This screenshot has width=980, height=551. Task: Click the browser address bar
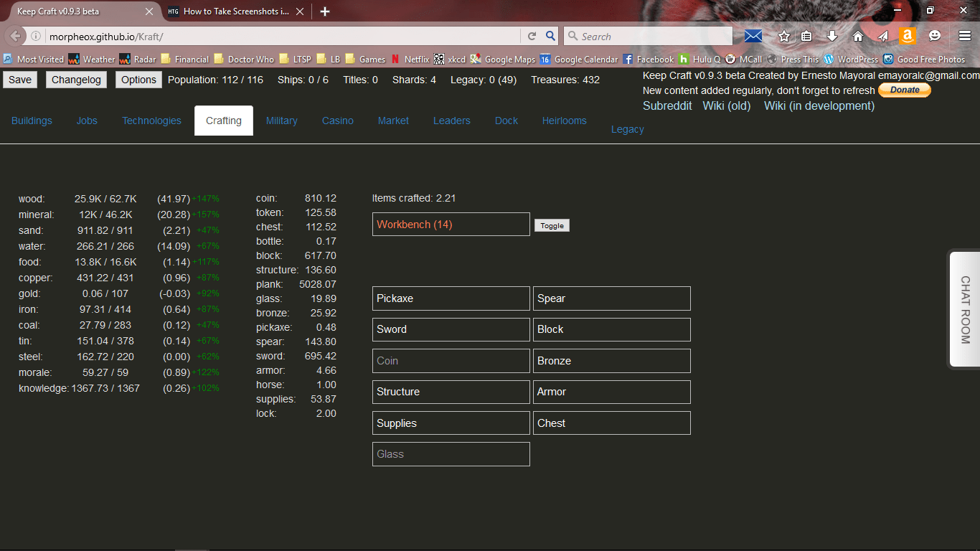(287, 36)
